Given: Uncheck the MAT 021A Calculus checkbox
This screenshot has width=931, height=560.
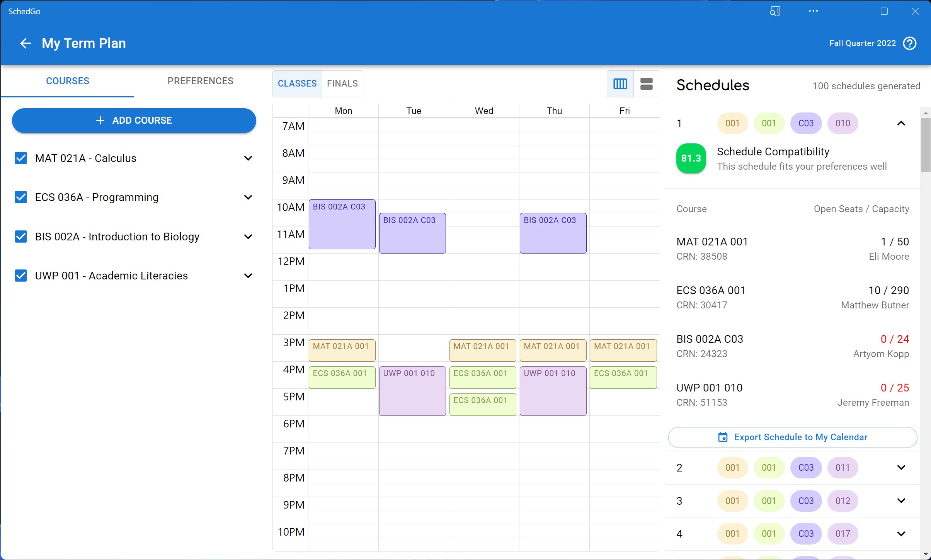Looking at the screenshot, I should [x=21, y=158].
